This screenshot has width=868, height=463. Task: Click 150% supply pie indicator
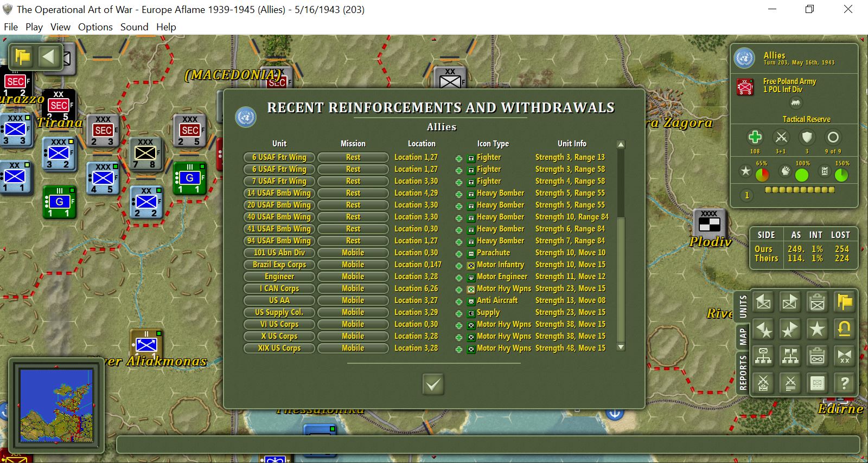[x=841, y=175]
